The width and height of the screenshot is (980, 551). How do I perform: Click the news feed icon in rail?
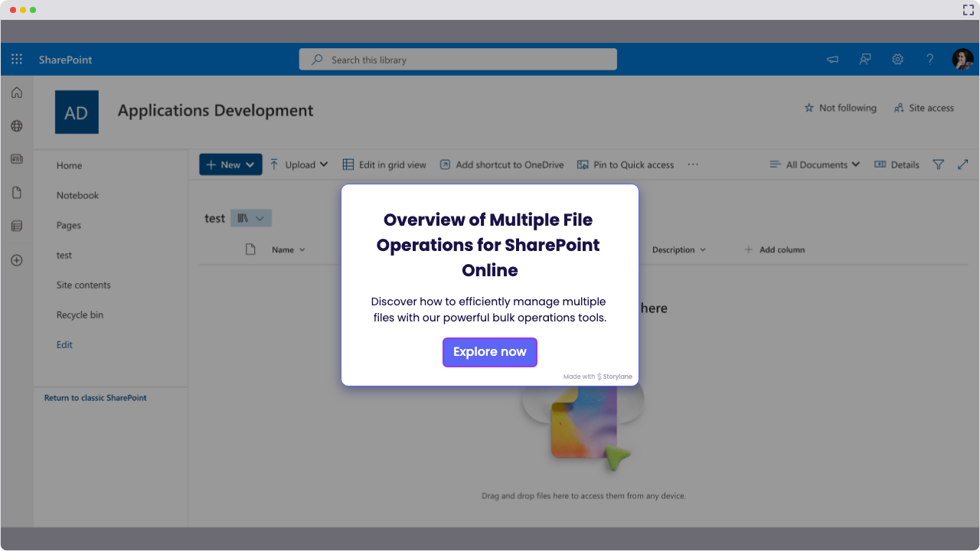click(x=17, y=159)
